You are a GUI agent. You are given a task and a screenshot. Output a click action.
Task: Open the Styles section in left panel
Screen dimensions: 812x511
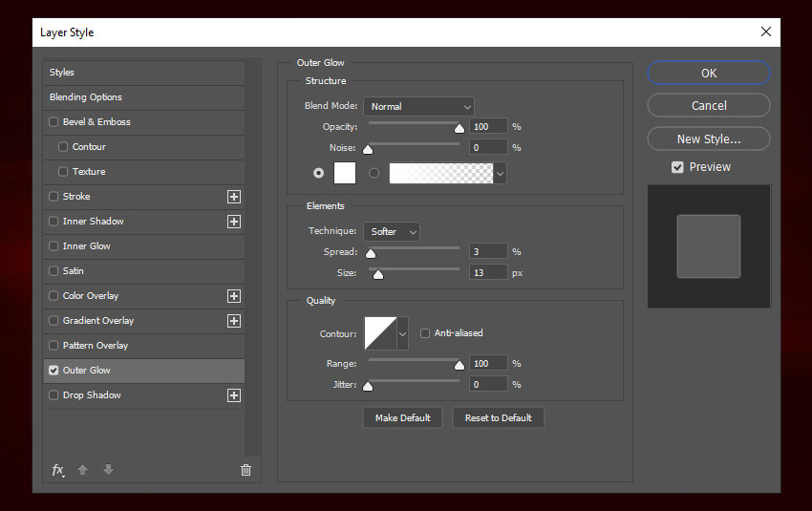tap(62, 73)
